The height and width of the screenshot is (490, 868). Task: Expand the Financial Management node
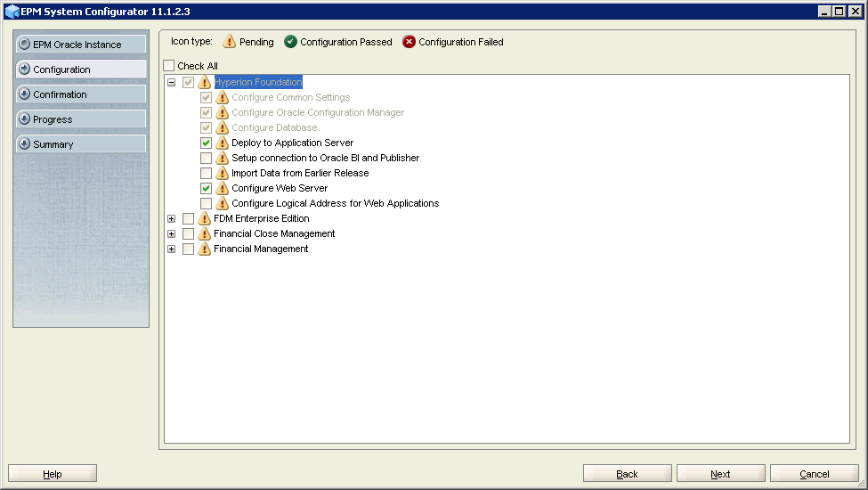(172, 249)
